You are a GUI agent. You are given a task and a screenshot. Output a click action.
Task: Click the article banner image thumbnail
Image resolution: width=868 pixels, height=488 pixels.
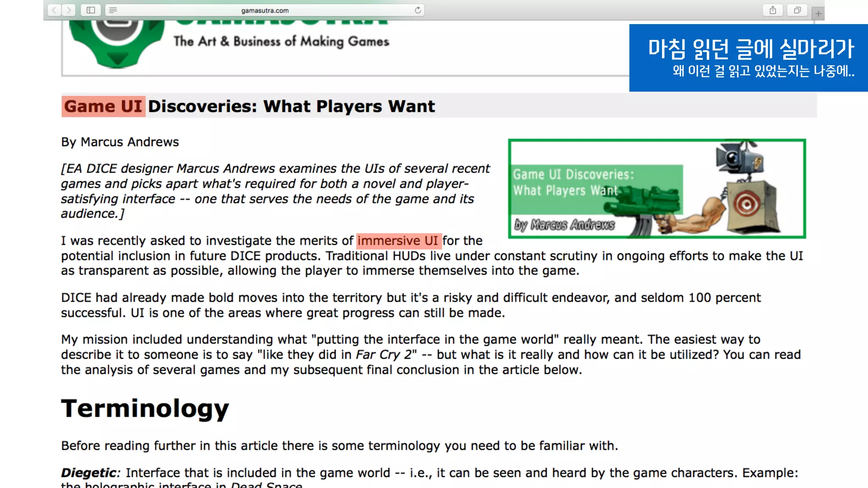pyautogui.click(x=657, y=189)
